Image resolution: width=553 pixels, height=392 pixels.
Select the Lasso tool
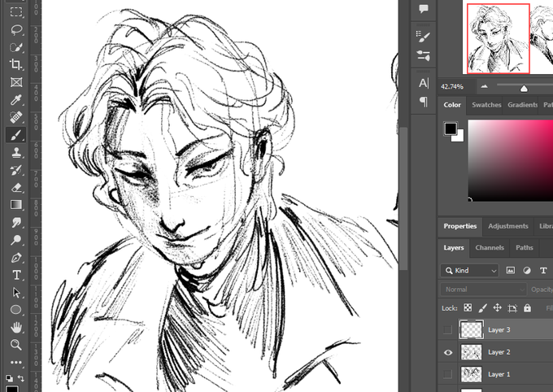tap(16, 29)
